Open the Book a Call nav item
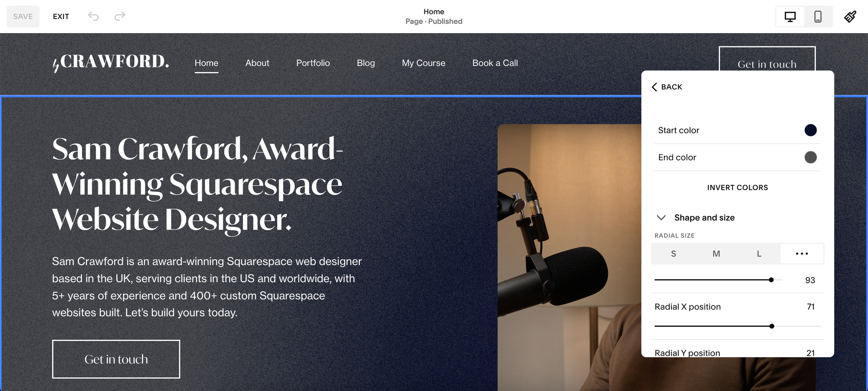Screen dimensions: 868x391 495,63
